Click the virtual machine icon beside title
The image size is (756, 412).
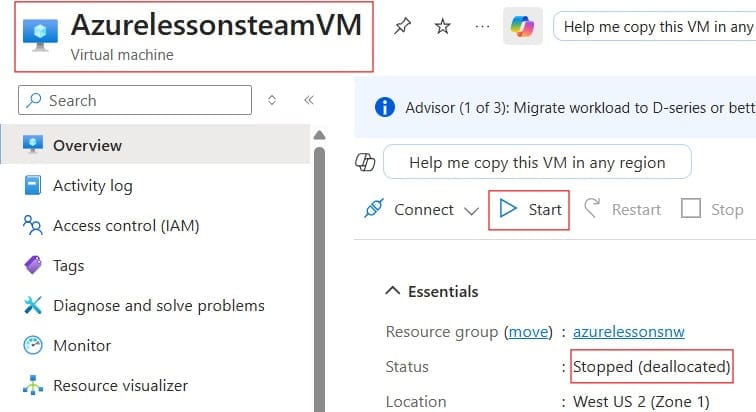(40, 35)
